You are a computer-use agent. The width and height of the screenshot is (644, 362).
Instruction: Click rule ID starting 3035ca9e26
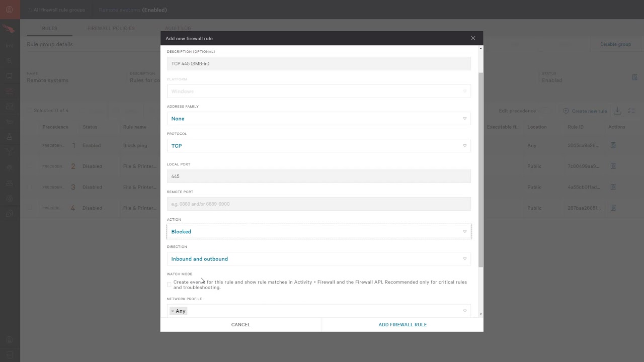point(584,145)
